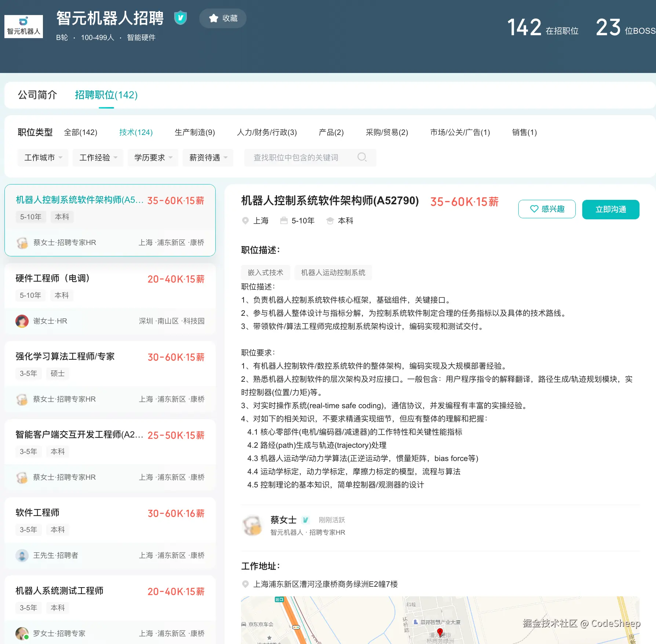Image resolution: width=656 pixels, height=644 pixels.
Task: Open 软件工程师 job listing
Action: [x=37, y=513]
